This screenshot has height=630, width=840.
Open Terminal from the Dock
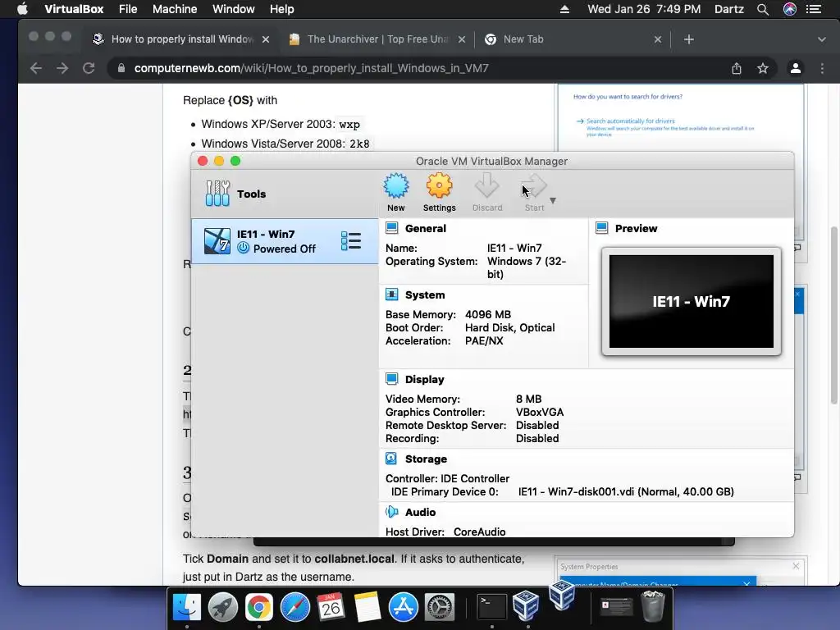[492, 607]
